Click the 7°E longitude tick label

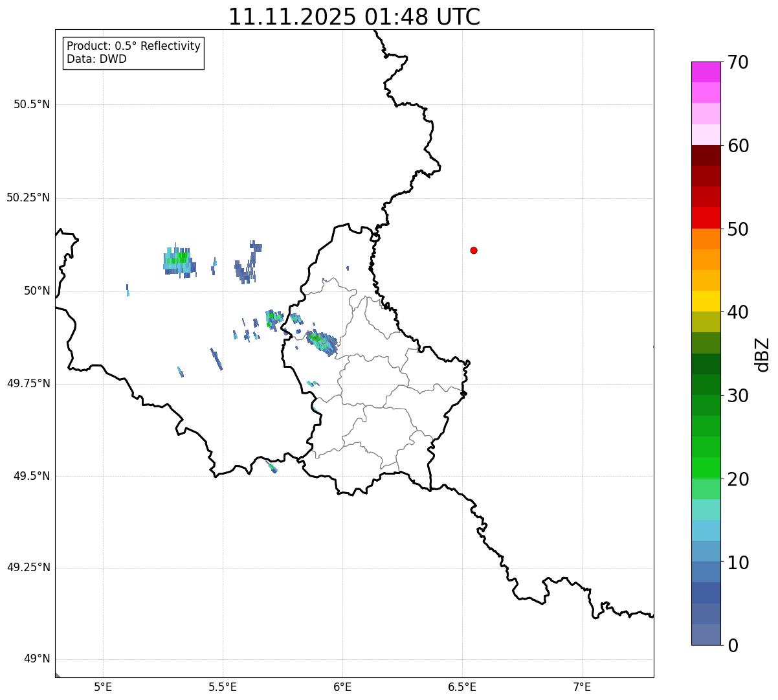[582, 686]
